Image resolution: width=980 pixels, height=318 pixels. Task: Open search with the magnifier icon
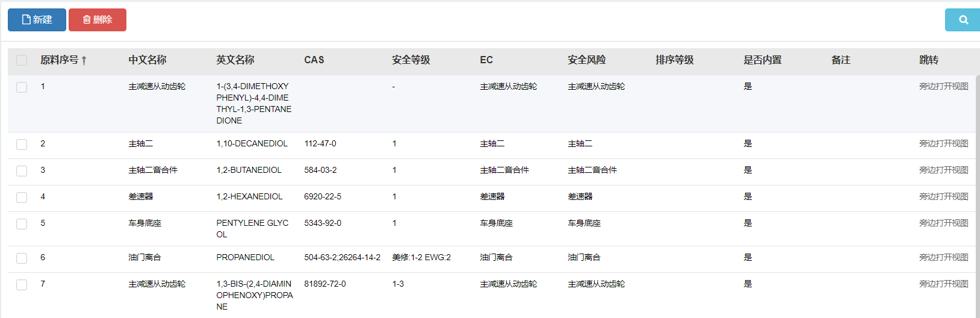click(963, 20)
